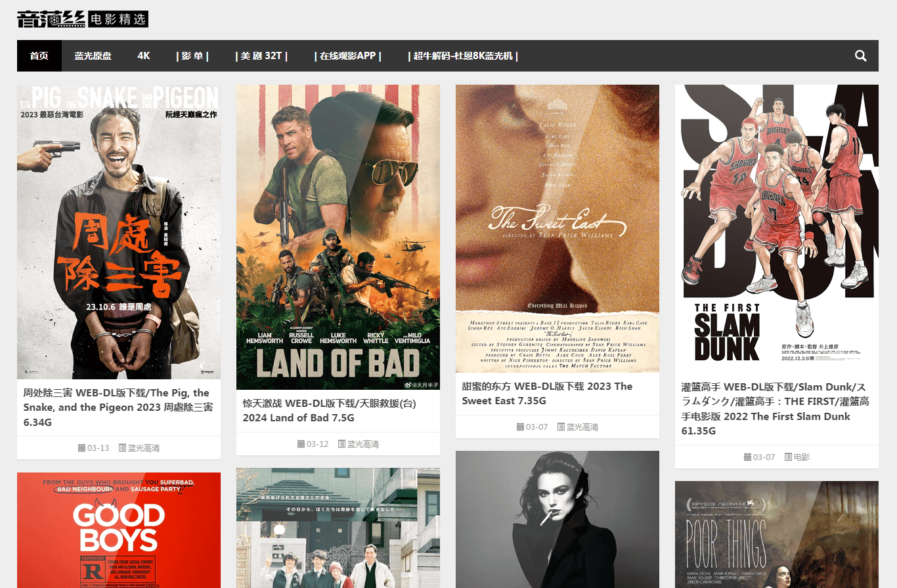Viewport: 897px width, 588px height.
Task: Click calendar icon beside date 03-13
Action: [82, 448]
